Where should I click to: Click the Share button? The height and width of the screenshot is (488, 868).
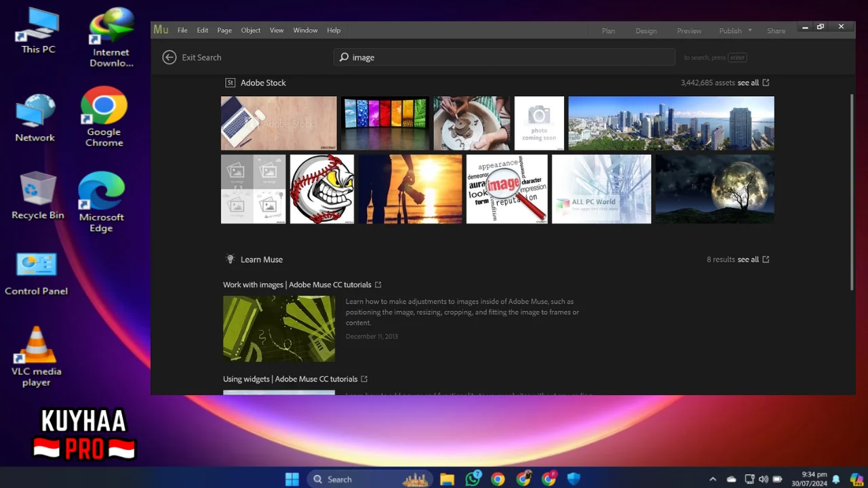776,31
